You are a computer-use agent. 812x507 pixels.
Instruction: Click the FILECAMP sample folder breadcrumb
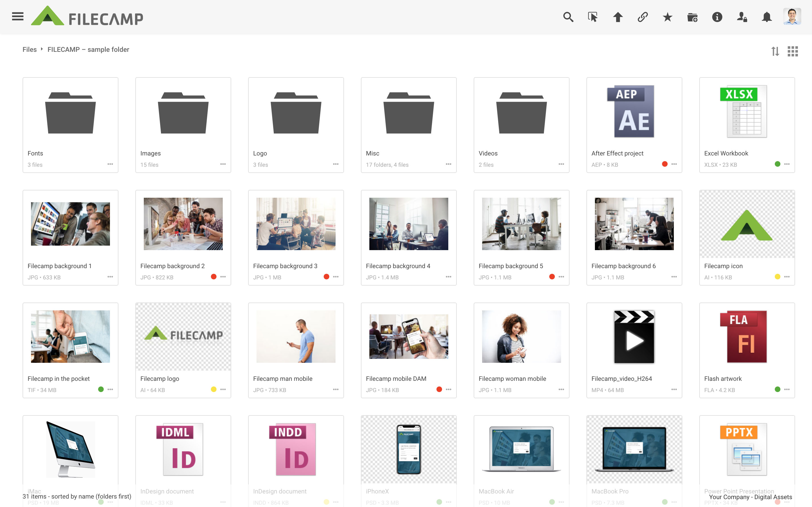88,49
